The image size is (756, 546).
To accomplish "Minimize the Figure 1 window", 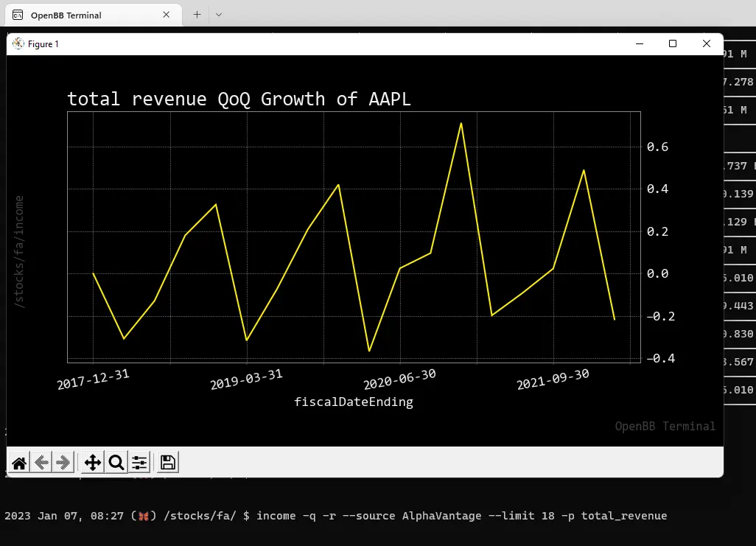I will click(638, 43).
